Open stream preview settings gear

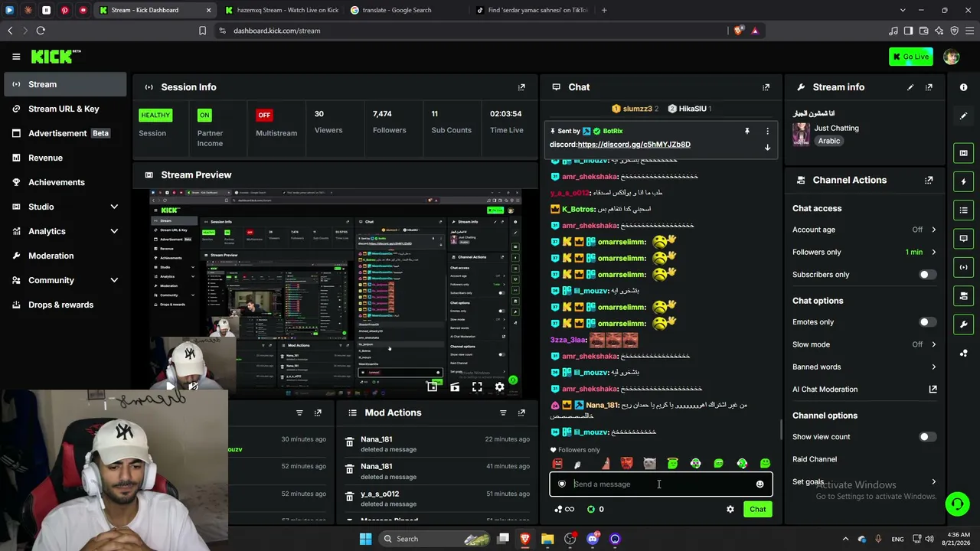(499, 387)
